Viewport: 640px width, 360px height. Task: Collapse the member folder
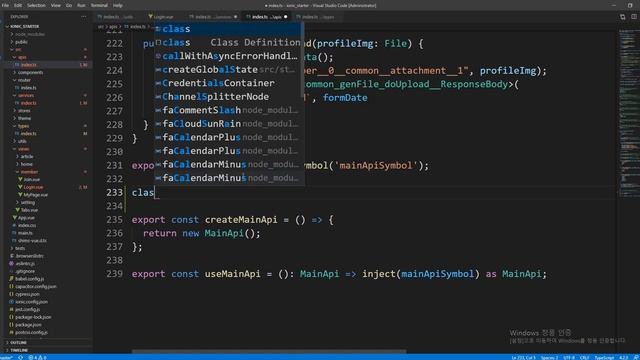point(29,172)
